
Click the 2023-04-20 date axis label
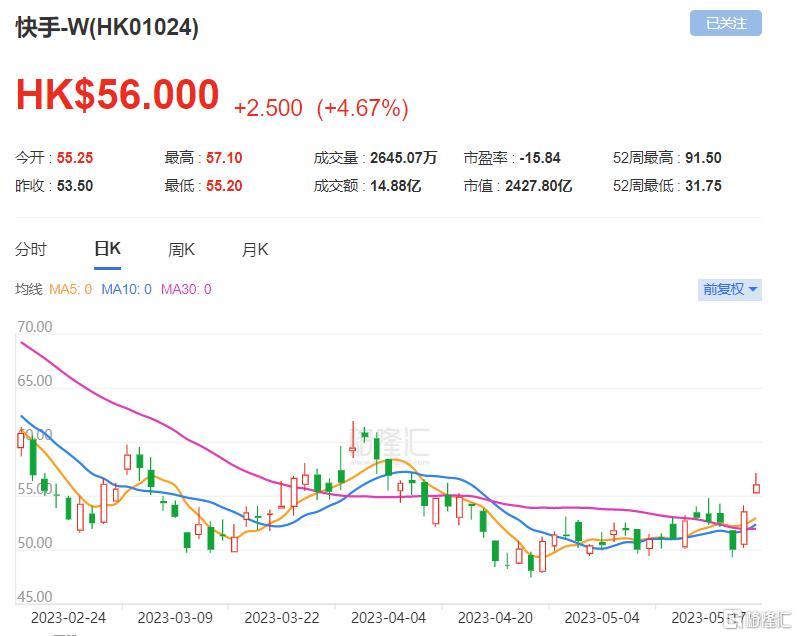click(495, 618)
